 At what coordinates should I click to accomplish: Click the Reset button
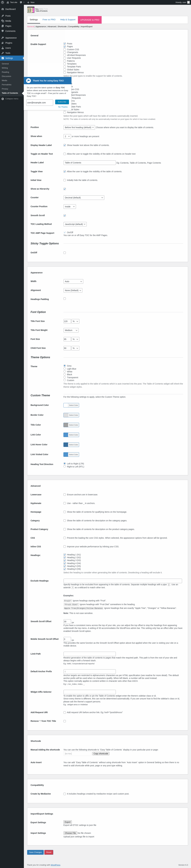pos(49,852)
